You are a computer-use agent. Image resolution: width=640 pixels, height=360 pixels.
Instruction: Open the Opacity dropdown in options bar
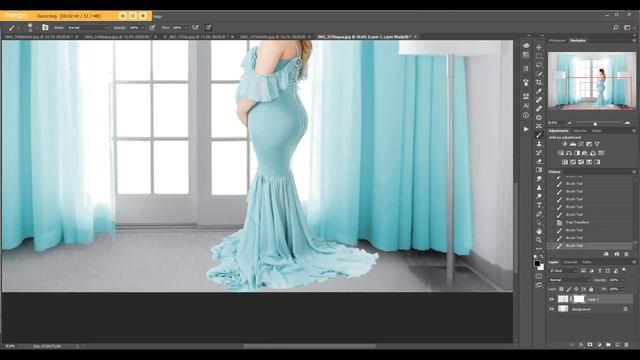pos(142,28)
